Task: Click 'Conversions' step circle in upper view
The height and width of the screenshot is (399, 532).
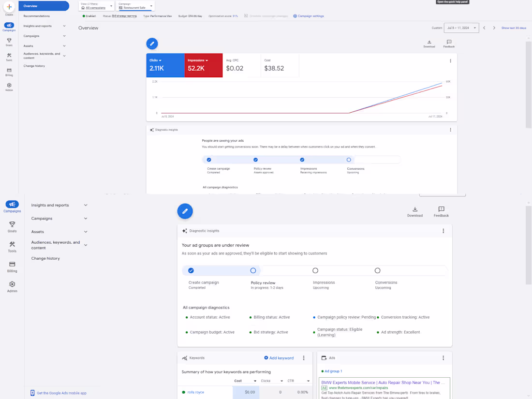Action: tap(349, 160)
